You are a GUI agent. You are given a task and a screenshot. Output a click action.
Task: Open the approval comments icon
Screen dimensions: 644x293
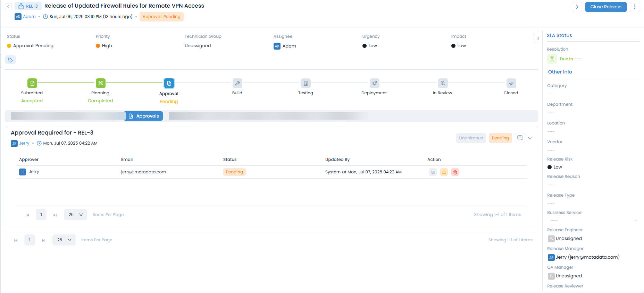click(519, 138)
